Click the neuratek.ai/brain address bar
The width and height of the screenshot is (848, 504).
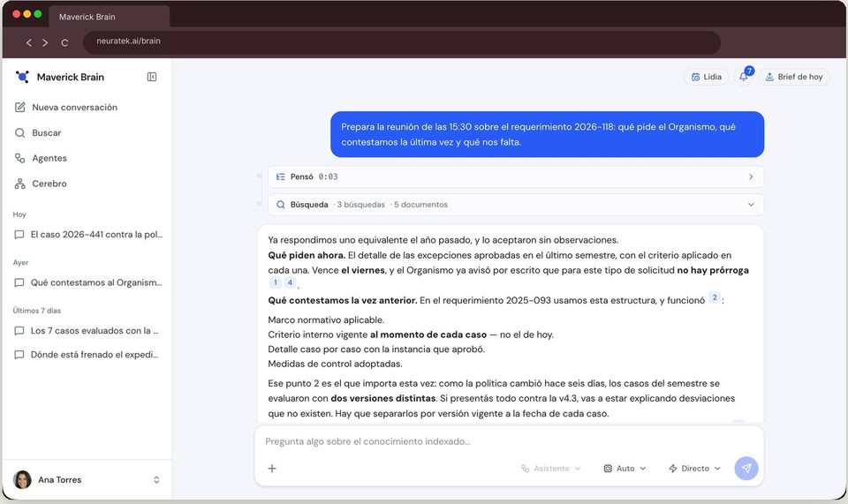click(x=402, y=41)
